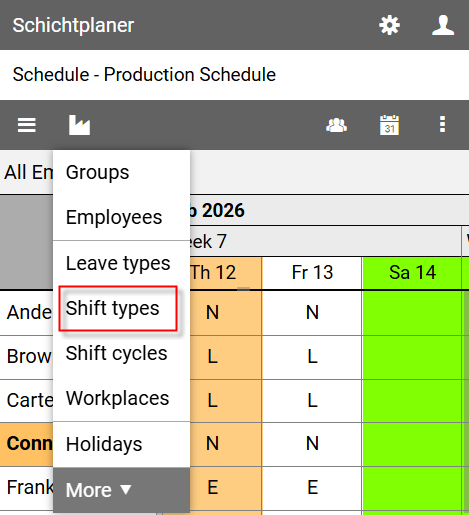Select employee row Ande
The width and height of the screenshot is (469, 515).
click(27, 313)
